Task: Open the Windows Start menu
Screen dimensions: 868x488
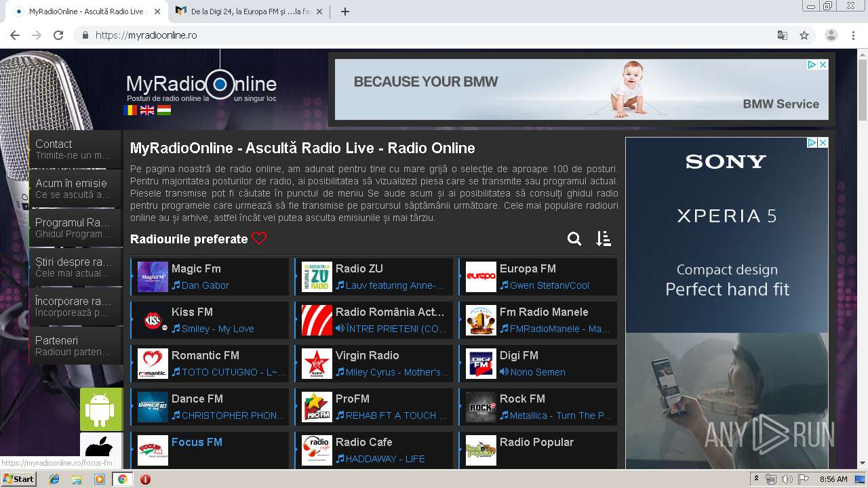Action: (19, 479)
